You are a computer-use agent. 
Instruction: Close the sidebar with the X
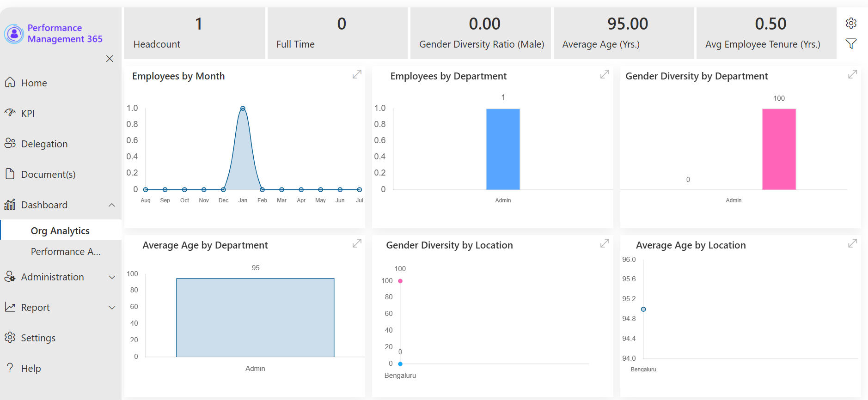110,59
